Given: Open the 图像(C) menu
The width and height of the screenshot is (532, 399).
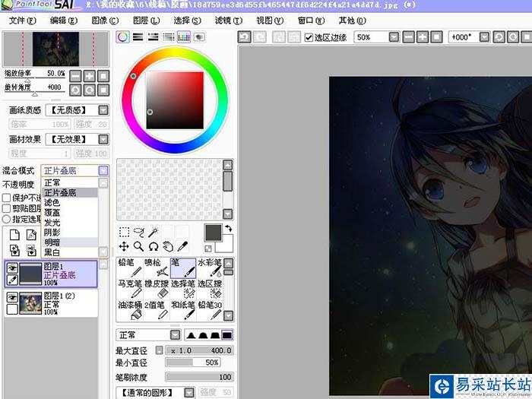Looking at the screenshot, I should click(x=105, y=21).
